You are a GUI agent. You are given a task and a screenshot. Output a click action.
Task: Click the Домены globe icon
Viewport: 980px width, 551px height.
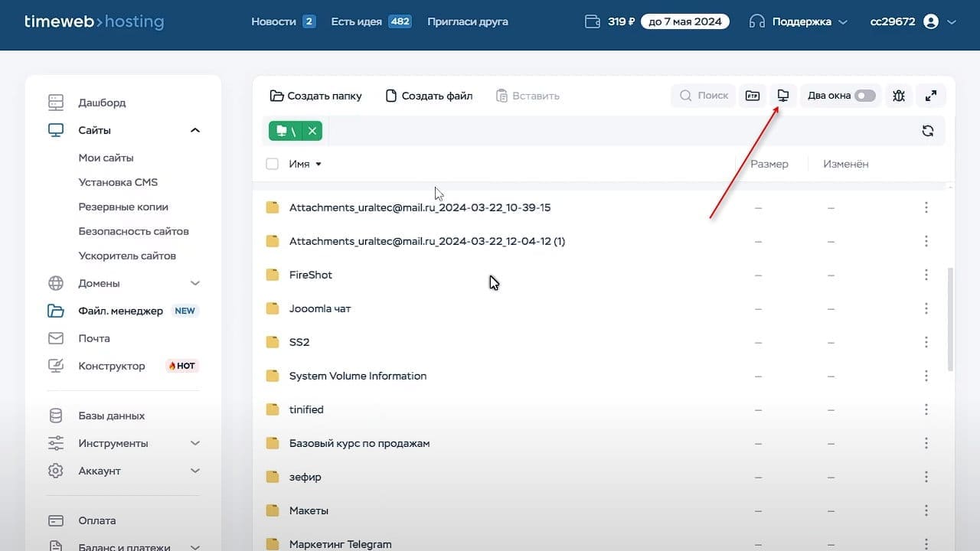tap(56, 283)
